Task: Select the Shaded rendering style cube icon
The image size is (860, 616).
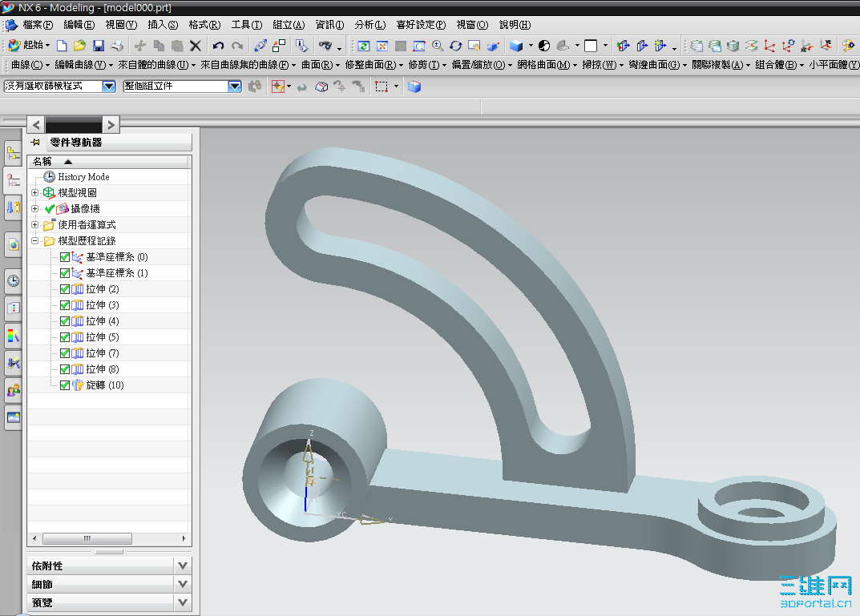Action: click(516, 46)
